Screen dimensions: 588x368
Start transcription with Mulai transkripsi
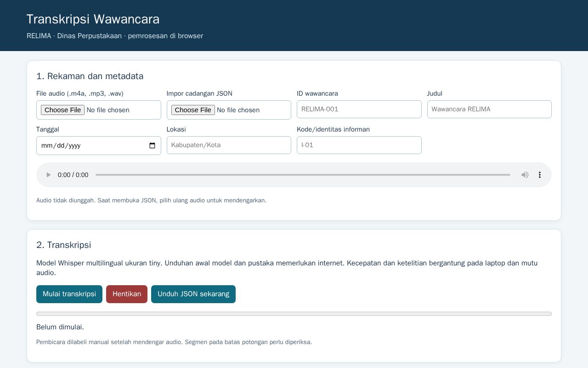tap(69, 294)
